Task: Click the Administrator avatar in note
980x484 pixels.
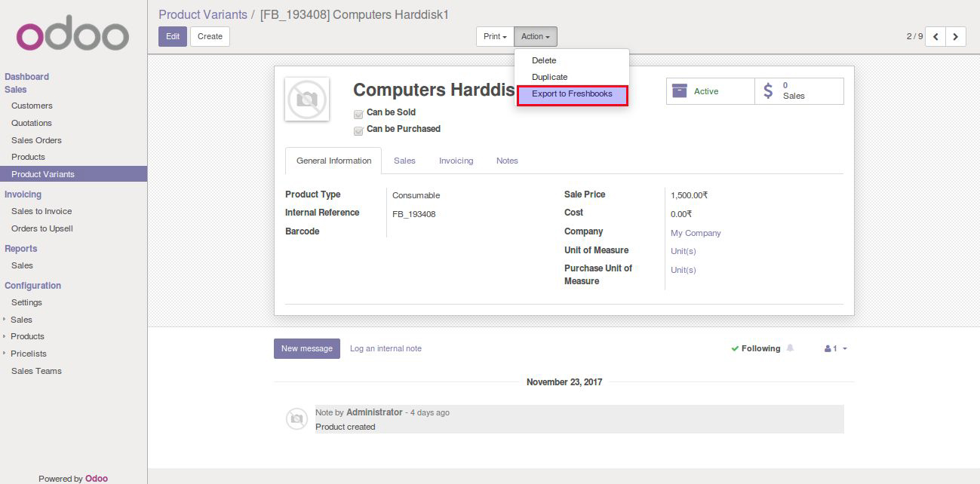Action: tap(296, 418)
